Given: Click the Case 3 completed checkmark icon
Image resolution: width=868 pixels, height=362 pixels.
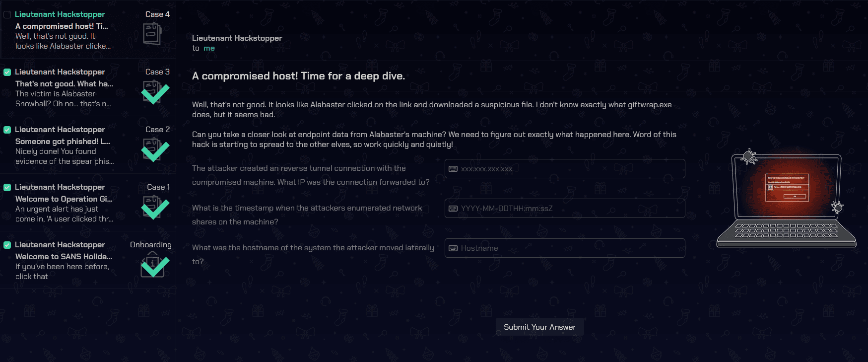Looking at the screenshot, I should (x=155, y=92).
